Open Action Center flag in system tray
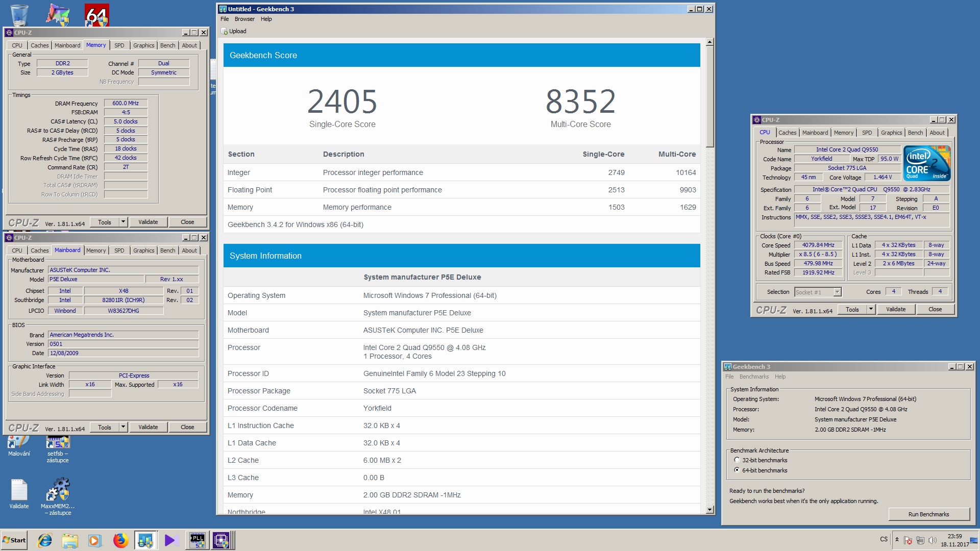 [x=908, y=540]
